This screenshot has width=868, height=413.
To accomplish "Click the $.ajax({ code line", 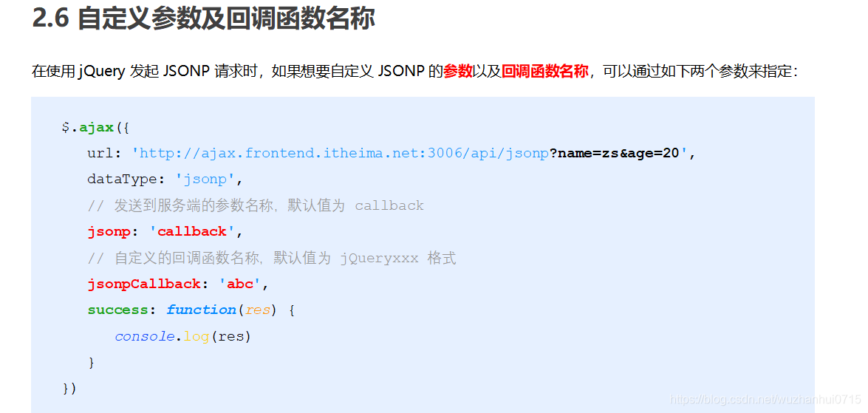I will coord(96,127).
